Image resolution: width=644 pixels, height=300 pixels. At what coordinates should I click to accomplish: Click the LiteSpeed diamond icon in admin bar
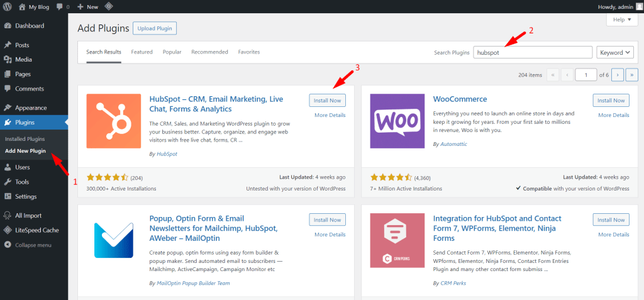click(108, 6)
